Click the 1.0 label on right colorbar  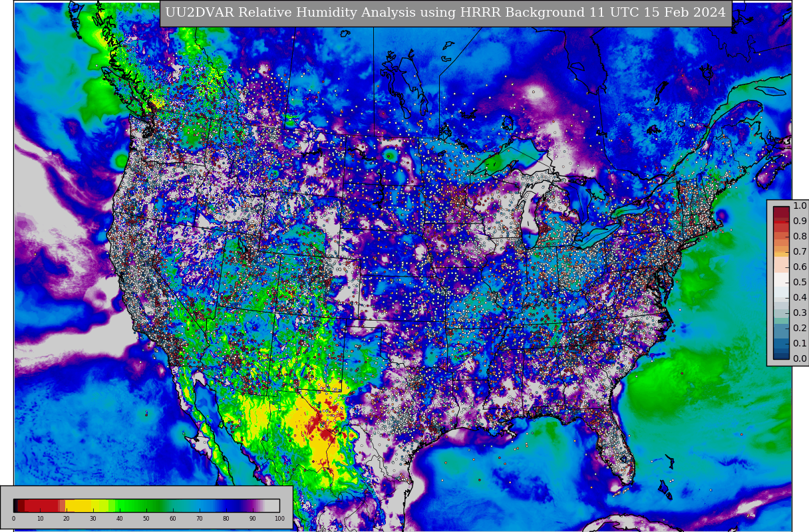pyautogui.click(x=800, y=205)
